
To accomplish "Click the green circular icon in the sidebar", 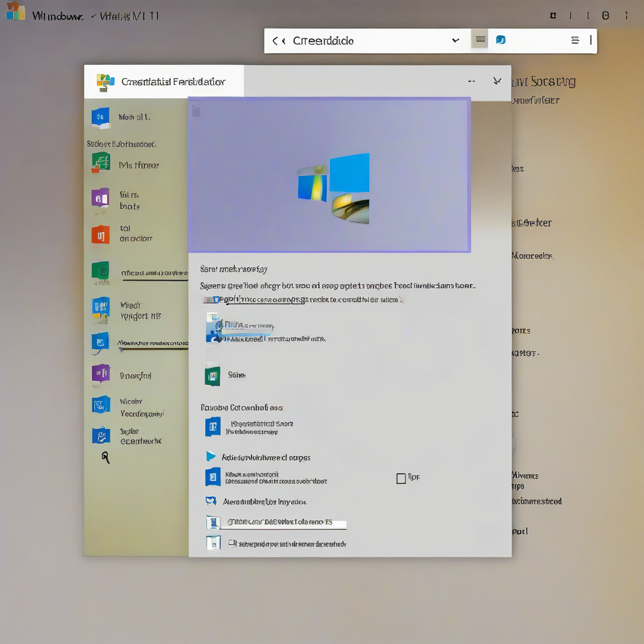I will [x=101, y=271].
